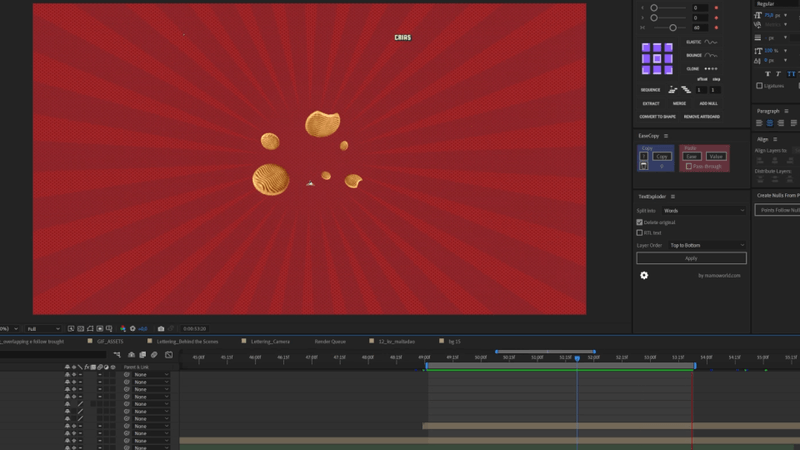Viewport: 800px width, 450px height.
Task: Toggle the Ligatures checkbox
Action: (x=759, y=86)
